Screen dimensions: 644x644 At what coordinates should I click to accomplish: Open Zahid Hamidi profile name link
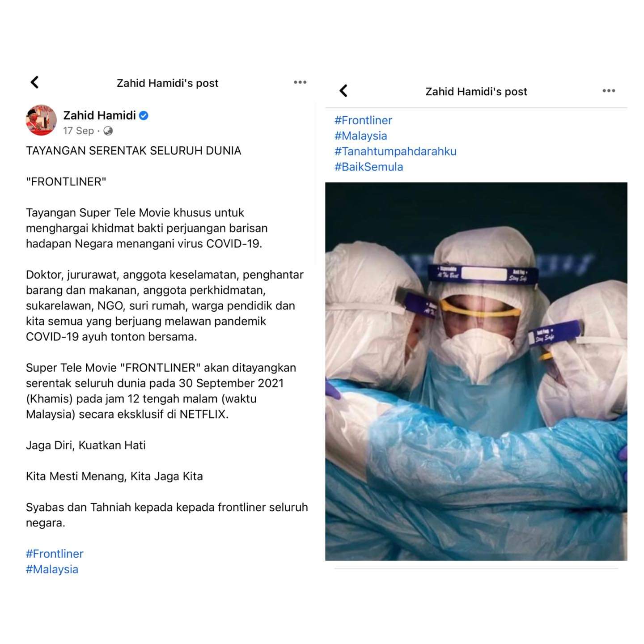click(x=99, y=115)
